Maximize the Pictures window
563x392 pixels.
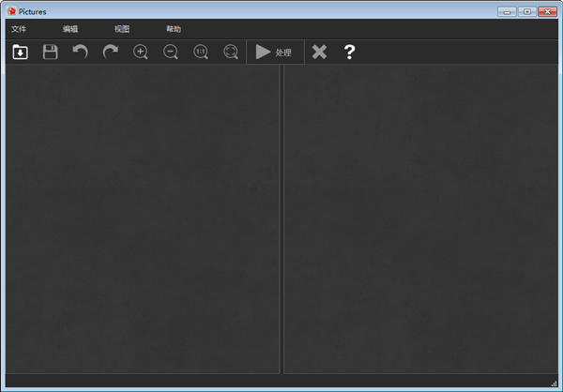click(527, 11)
